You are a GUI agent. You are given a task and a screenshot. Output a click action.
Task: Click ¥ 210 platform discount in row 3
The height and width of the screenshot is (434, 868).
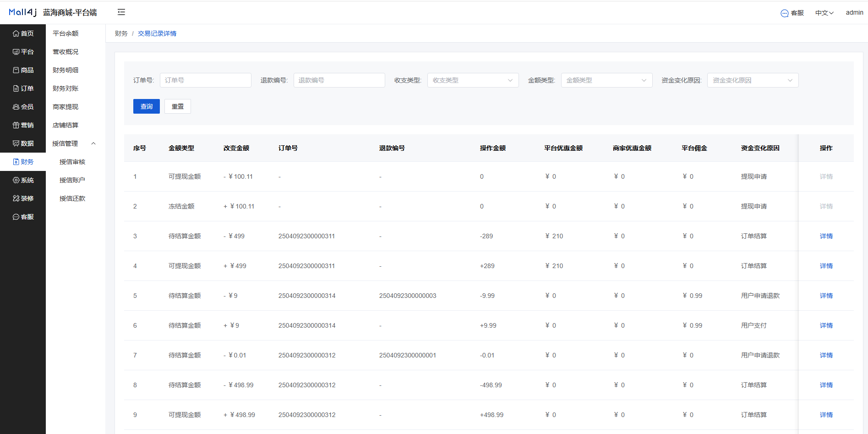tap(554, 236)
